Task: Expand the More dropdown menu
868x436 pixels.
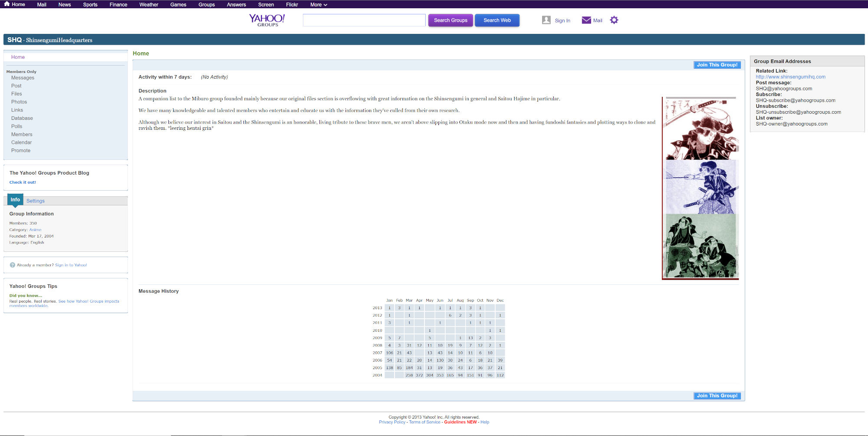Action: 319,5
